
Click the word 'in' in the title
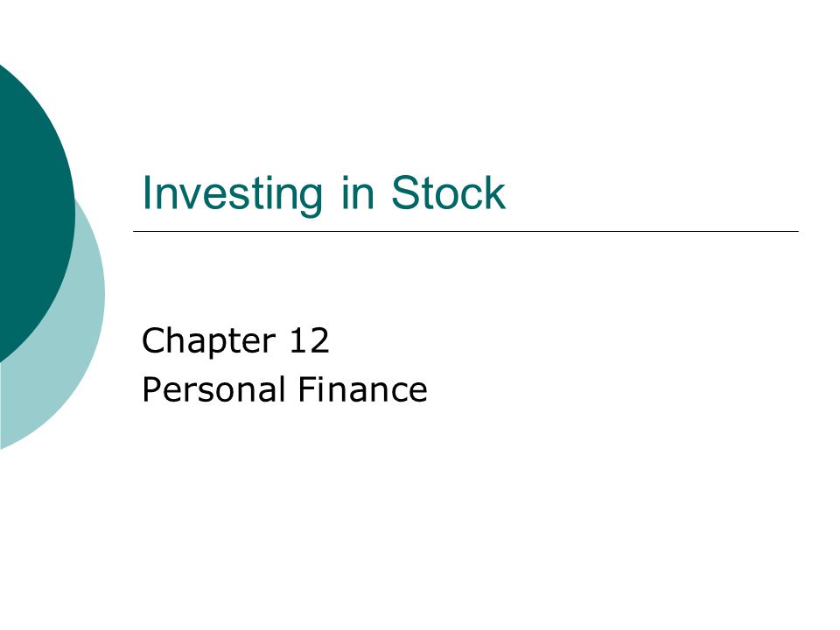point(357,192)
